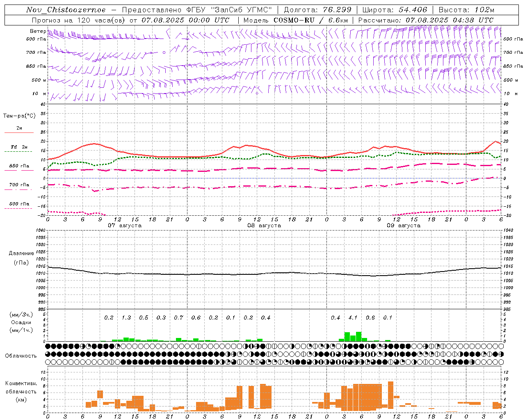
Task: Click the Облачность cloud cover label
Action: (21, 356)
